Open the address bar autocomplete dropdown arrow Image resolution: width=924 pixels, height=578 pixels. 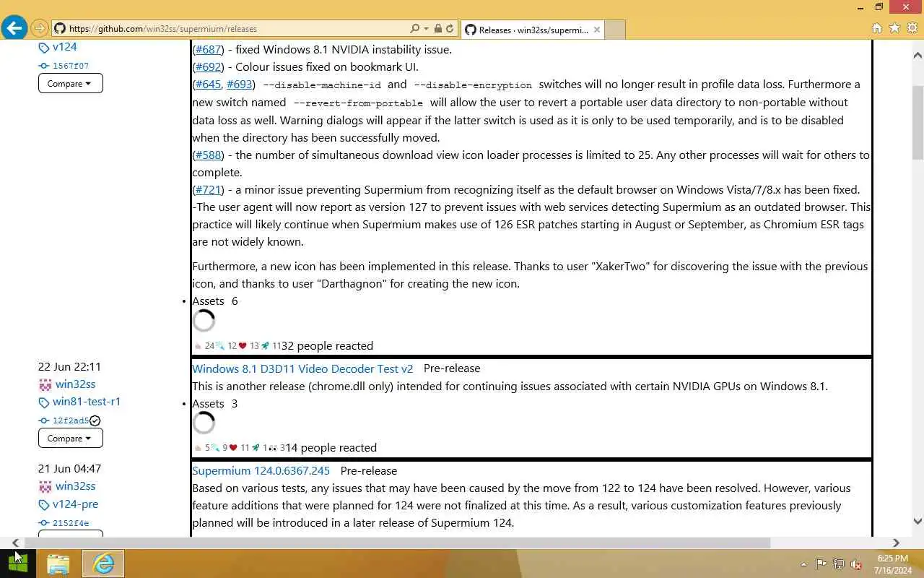[x=426, y=29]
